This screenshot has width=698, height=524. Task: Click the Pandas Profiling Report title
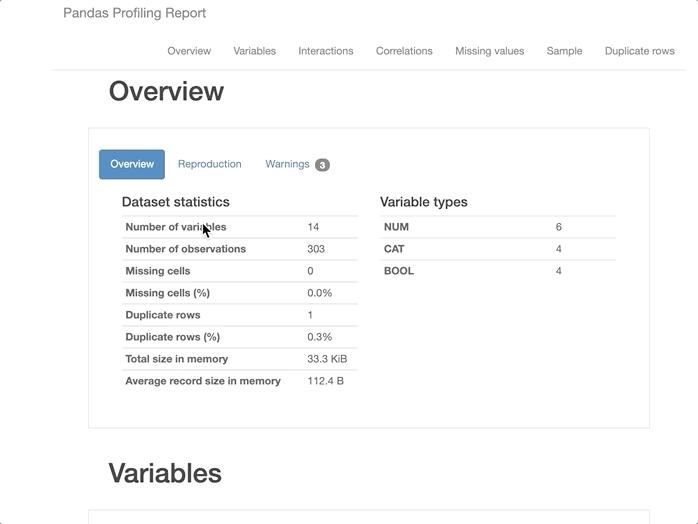[x=134, y=13]
